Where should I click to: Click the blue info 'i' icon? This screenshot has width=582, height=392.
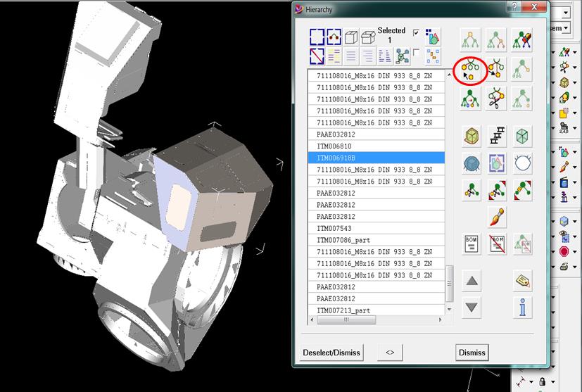click(523, 308)
